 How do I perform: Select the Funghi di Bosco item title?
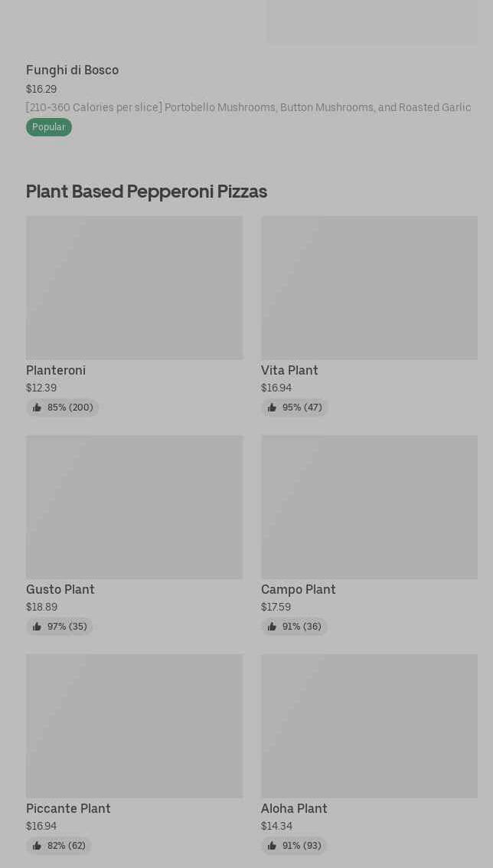72,70
